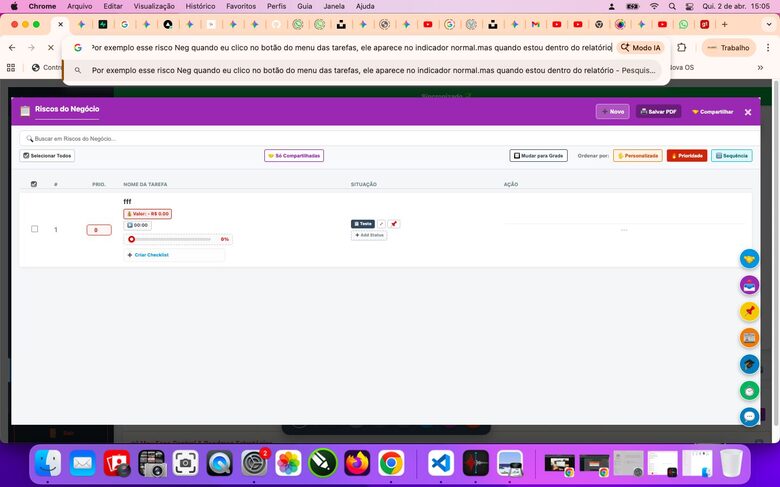Screen dimensions: 780x487
Task: Toggle the header select-all checkbox
Action: pos(34,184)
